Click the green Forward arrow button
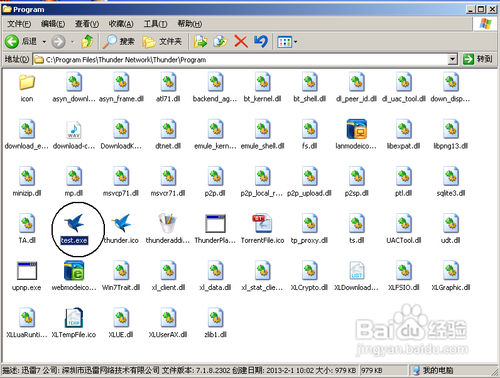 tap(58, 42)
